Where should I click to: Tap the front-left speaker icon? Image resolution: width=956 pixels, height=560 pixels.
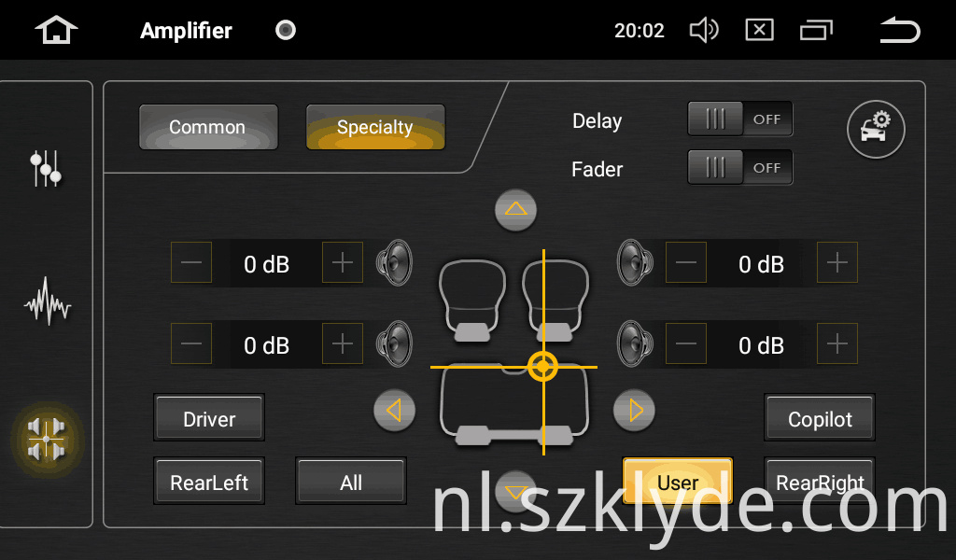coord(395,262)
